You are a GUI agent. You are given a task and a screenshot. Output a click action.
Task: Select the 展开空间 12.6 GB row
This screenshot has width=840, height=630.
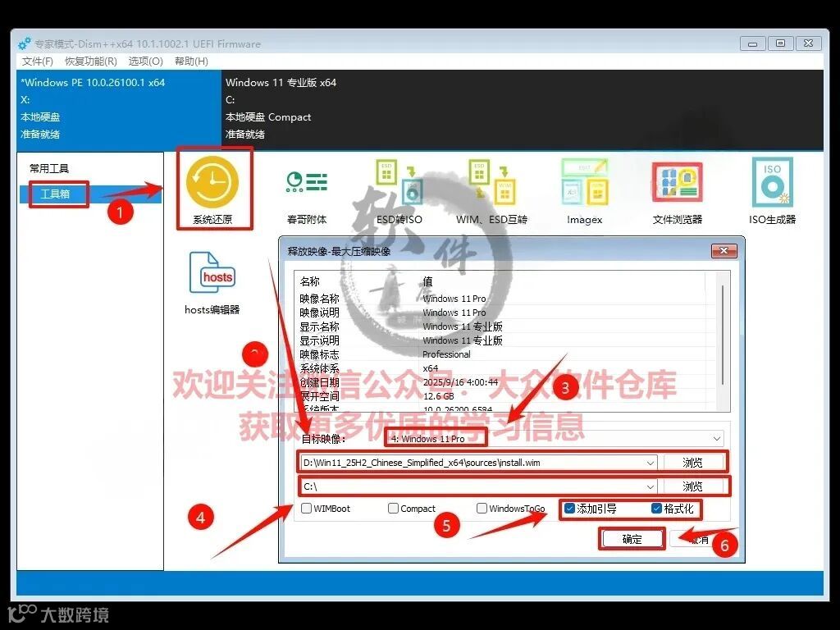pyautogui.click(x=506, y=396)
